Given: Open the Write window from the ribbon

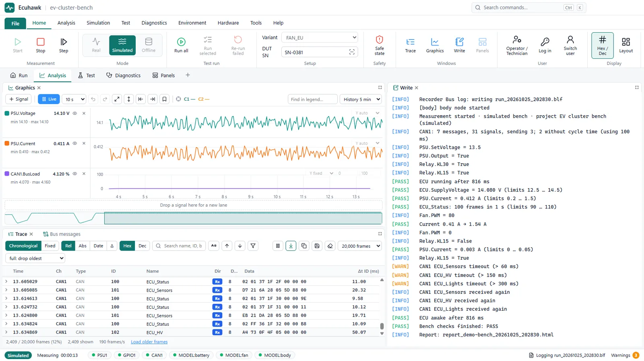Looking at the screenshot, I should [459, 45].
